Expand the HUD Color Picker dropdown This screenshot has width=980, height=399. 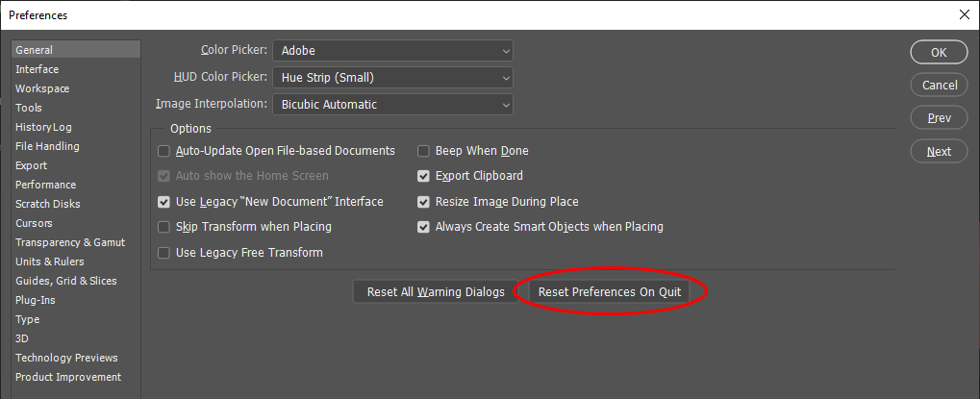392,77
